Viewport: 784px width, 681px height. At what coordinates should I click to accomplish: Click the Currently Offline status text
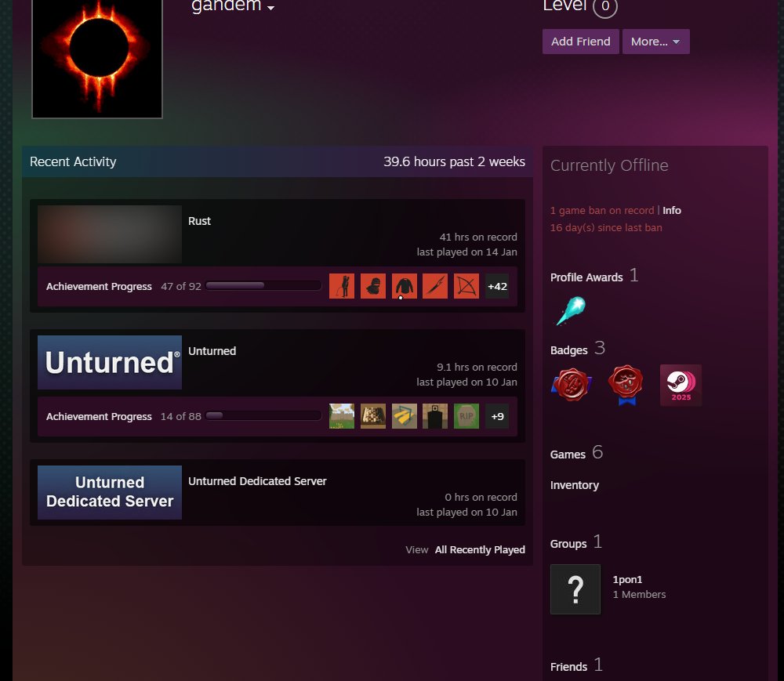[x=609, y=165]
